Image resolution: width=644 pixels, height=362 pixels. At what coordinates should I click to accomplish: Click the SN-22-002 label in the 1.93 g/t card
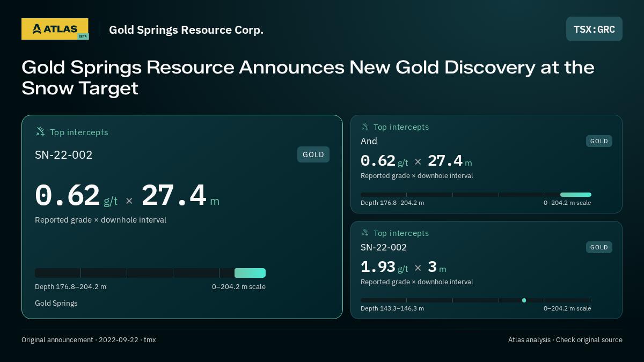click(x=384, y=247)
